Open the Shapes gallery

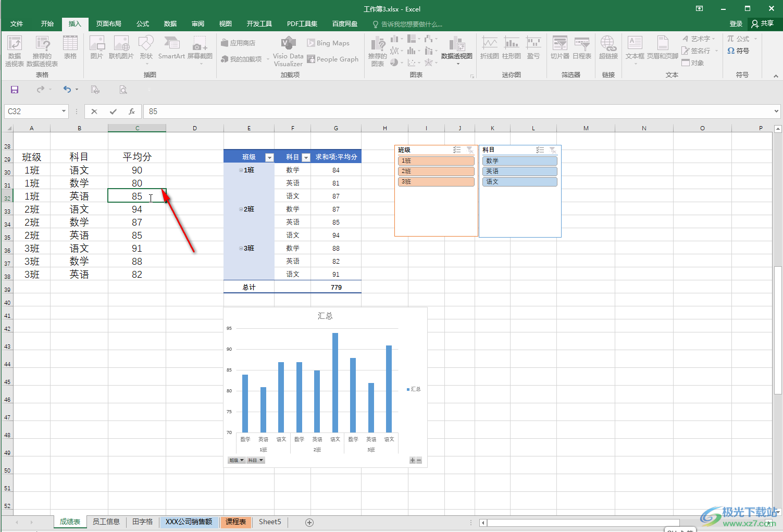coord(146,50)
